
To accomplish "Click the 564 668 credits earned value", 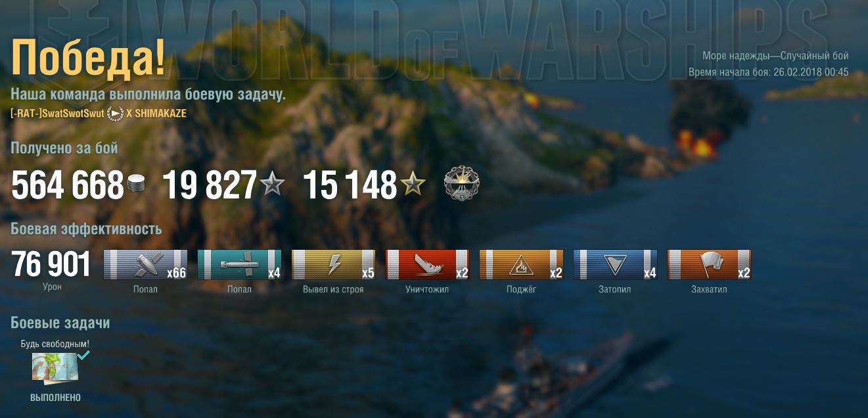I will pos(68,185).
